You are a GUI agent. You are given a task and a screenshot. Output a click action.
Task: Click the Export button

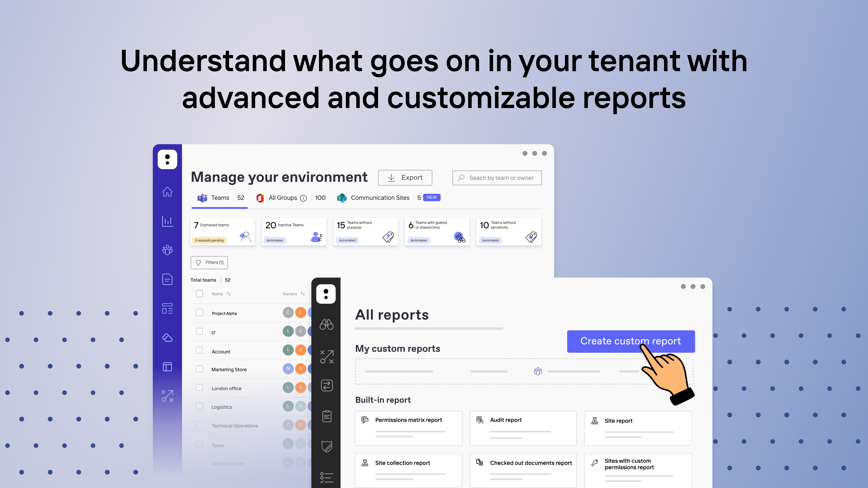[x=405, y=177]
